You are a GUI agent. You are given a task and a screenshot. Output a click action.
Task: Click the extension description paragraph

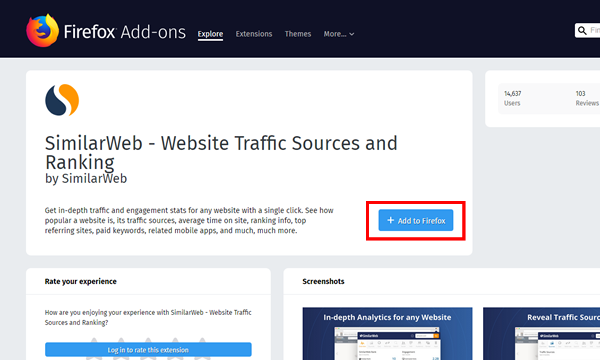tap(189, 220)
